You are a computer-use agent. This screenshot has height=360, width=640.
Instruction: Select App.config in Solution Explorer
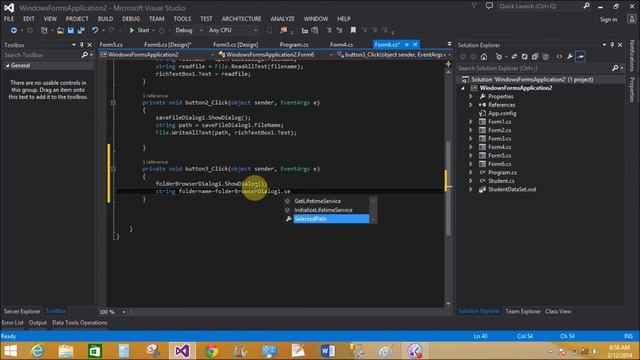click(x=502, y=113)
